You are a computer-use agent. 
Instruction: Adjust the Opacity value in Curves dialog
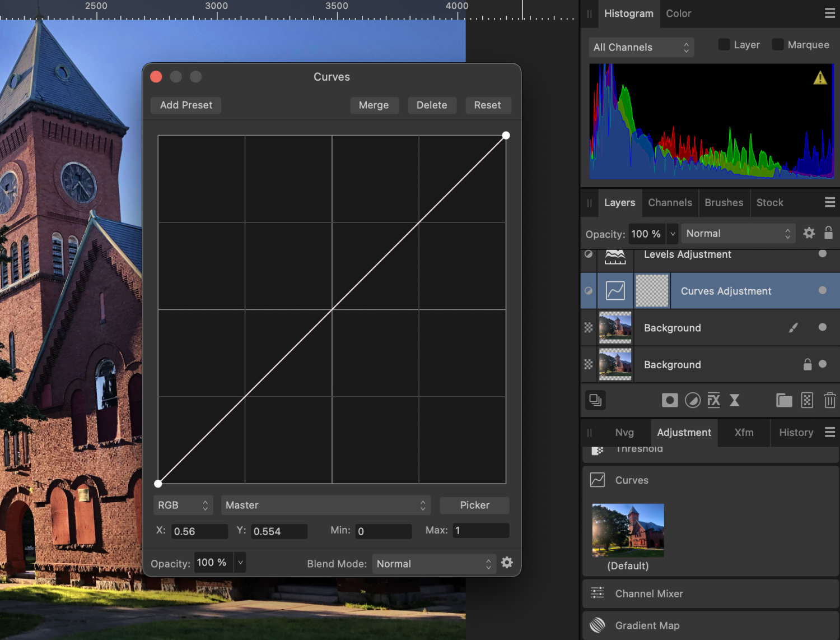coord(213,563)
